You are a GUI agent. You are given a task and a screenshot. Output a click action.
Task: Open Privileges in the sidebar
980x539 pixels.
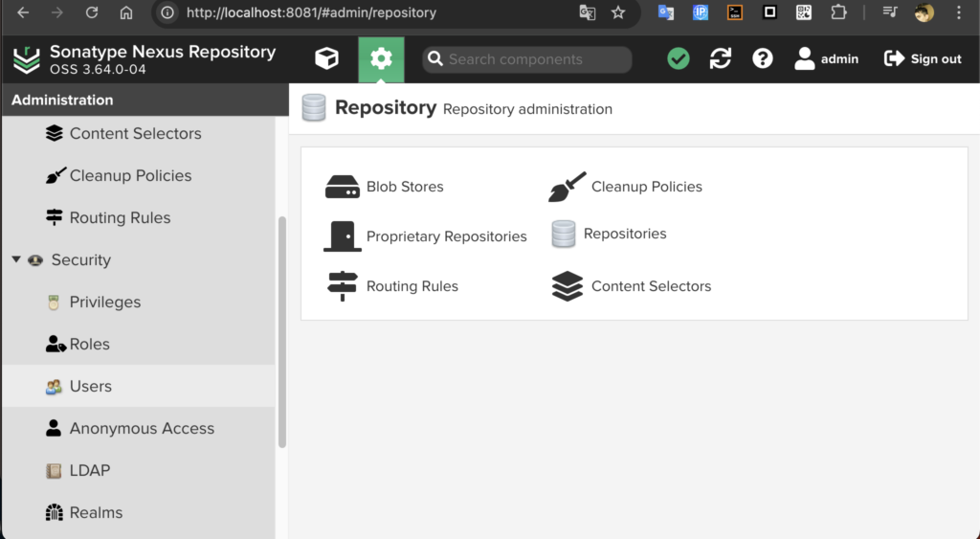click(104, 302)
